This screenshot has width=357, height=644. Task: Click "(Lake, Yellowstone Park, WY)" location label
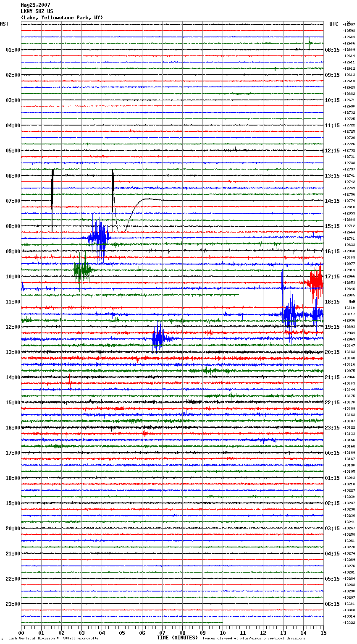(x=62, y=18)
